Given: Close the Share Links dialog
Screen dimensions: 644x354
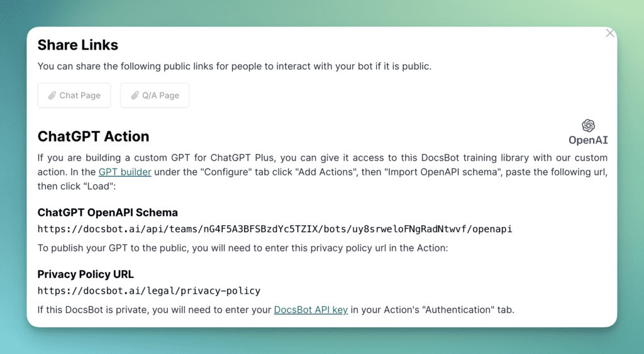Looking at the screenshot, I should 609,33.
